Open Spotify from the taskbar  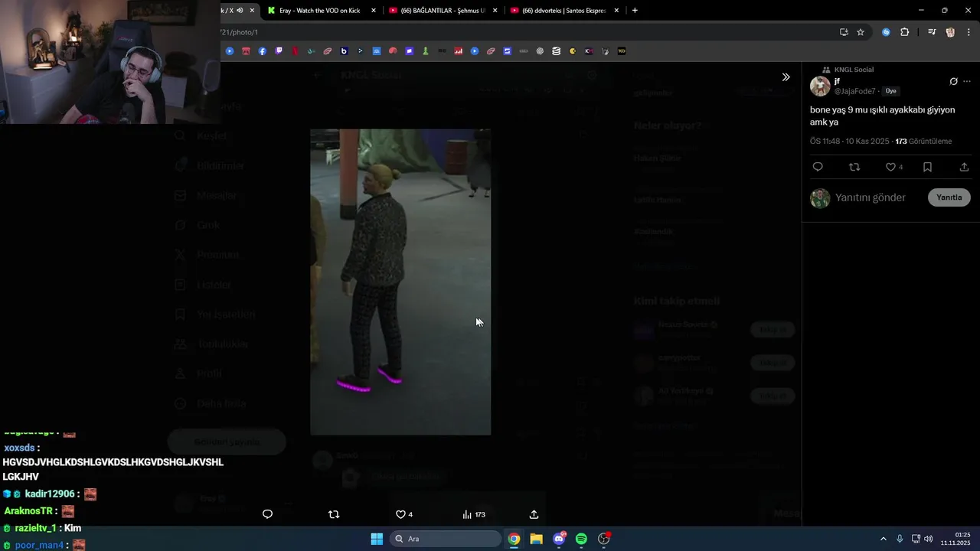581,539
